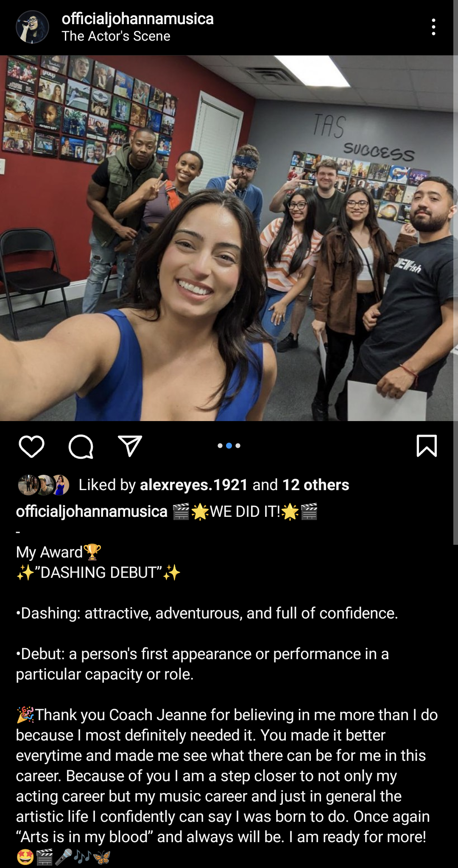Tap first liker avatar thumbnail
The height and width of the screenshot is (868, 458).
(x=28, y=485)
